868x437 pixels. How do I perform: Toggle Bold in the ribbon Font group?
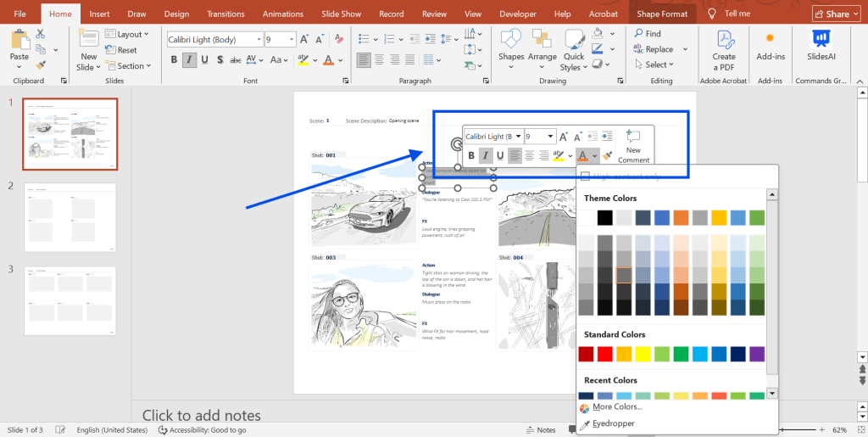[x=174, y=60]
